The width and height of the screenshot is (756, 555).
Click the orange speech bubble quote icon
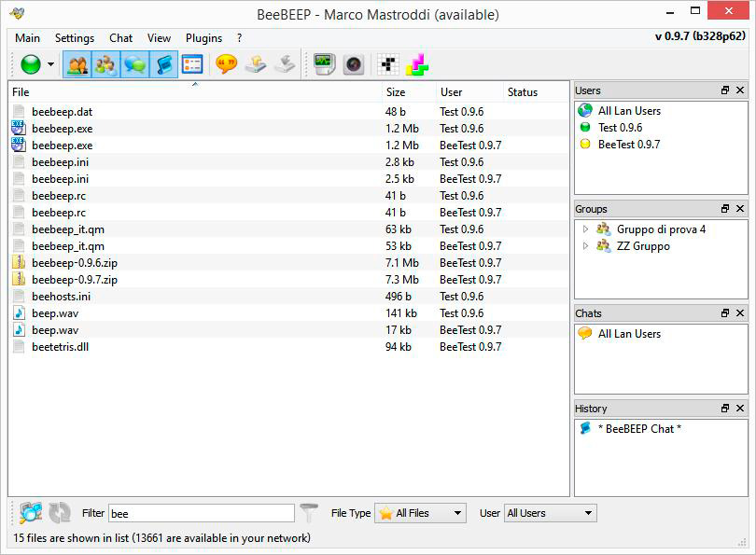click(x=226, y=64)
